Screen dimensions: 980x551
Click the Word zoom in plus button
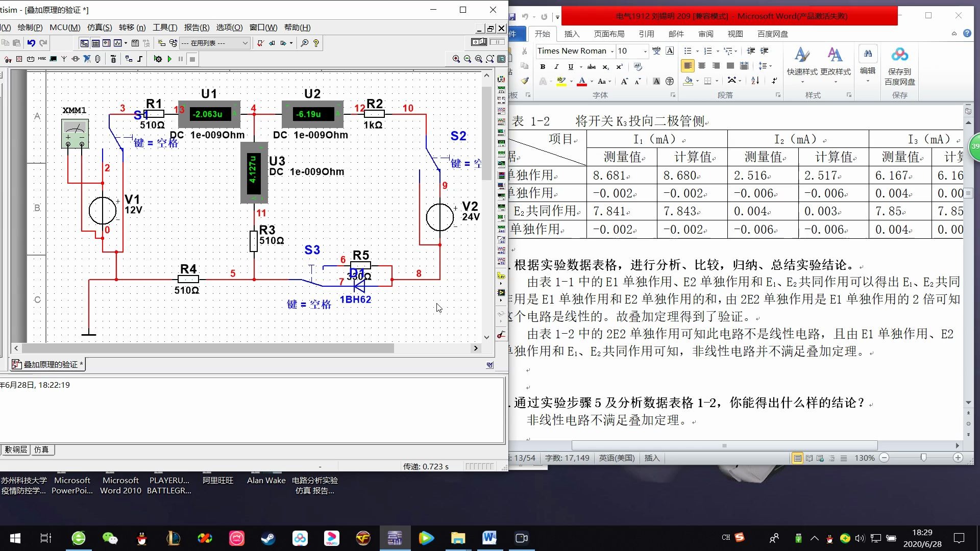[958, 458]
